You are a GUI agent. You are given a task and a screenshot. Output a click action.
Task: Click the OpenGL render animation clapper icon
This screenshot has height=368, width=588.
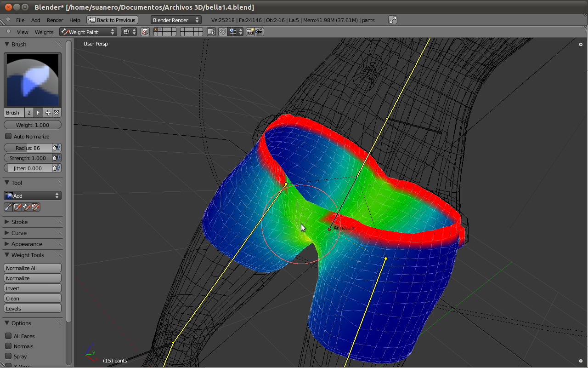pos(259,32)
